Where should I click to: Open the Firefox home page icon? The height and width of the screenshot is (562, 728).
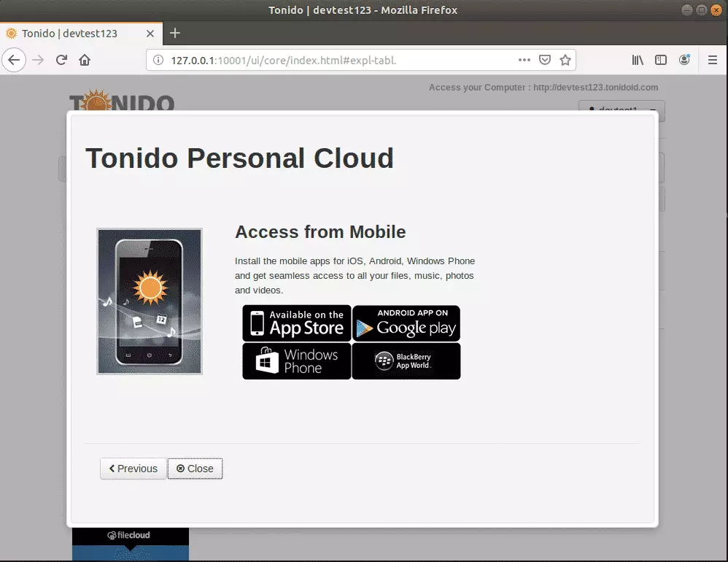pos(85,60)
